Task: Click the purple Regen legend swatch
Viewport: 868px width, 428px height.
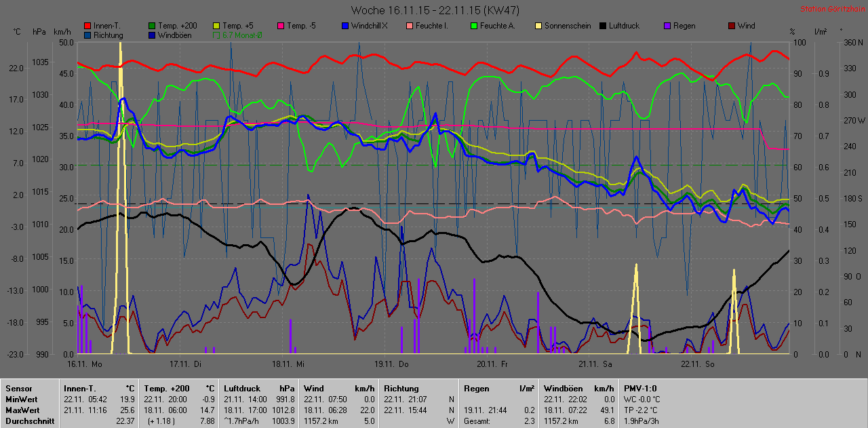Action: pyautogui.click(x=668, y=26)
